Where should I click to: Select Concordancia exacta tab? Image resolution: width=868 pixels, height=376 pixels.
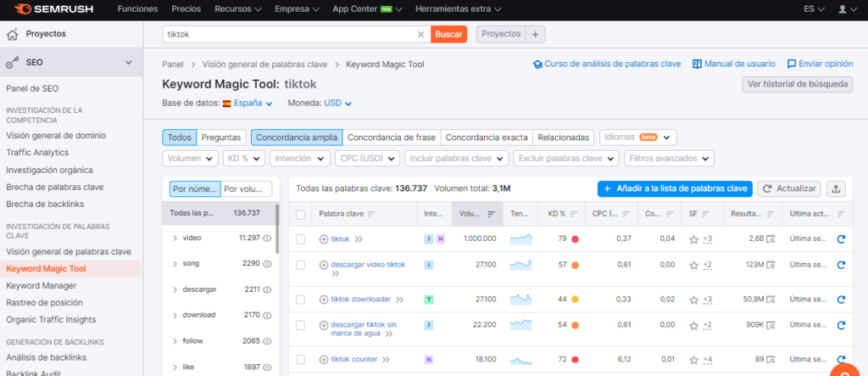487,137
